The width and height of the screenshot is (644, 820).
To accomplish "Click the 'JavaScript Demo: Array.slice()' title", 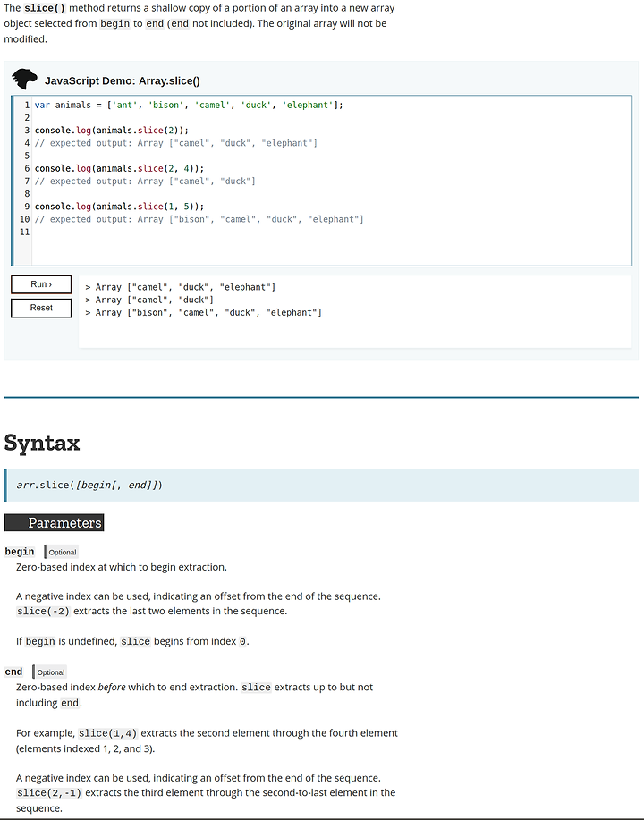I will 122,81.
